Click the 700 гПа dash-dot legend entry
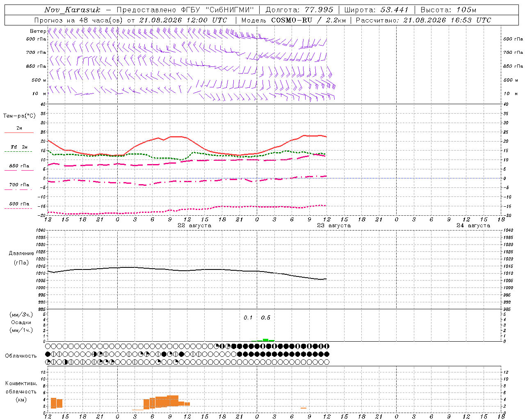This screenshot has width=525, height=420. pos(19,187)
